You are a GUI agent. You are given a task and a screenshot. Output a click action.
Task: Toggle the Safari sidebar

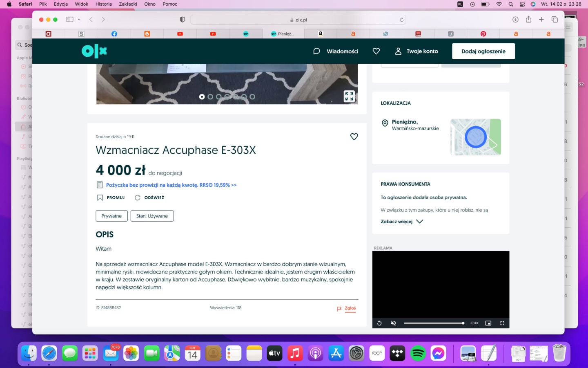point(70,19)
